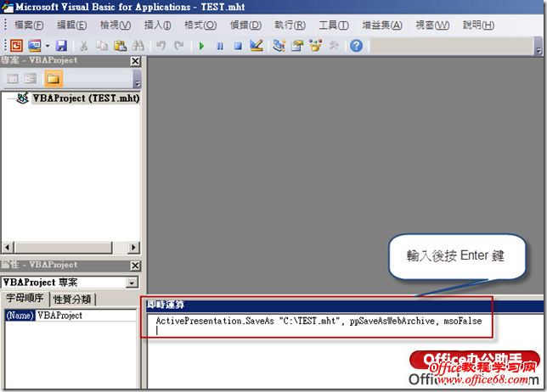
Task: Click the Microsoft Visual Basic title bar
Action: click(273, 7)
